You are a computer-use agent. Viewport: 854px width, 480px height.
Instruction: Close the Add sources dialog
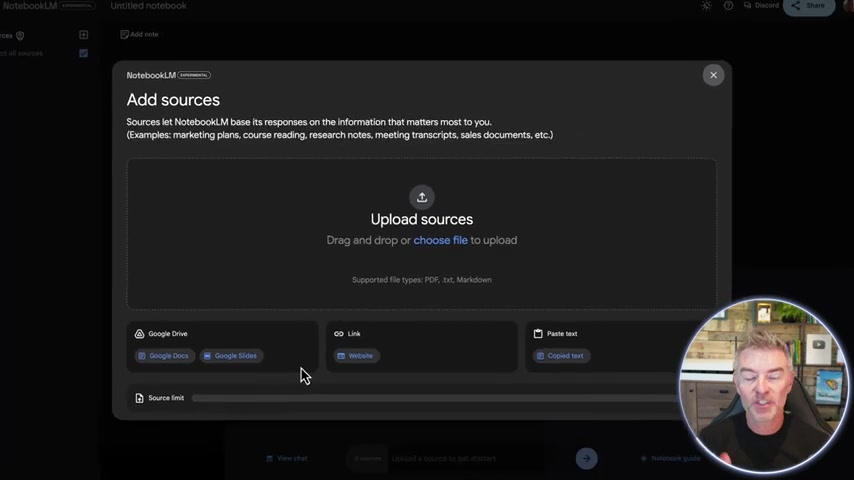coord(713,75)
